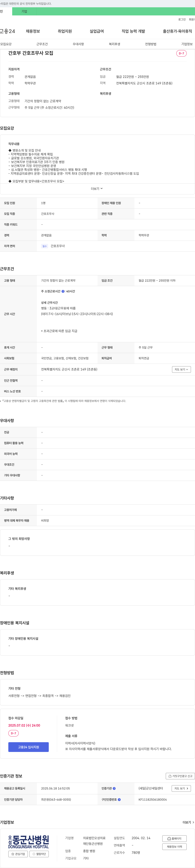The image size is (195, 868).
Task: Open the 출산휴가·육아휴직 menu
Action: [178, 31]
